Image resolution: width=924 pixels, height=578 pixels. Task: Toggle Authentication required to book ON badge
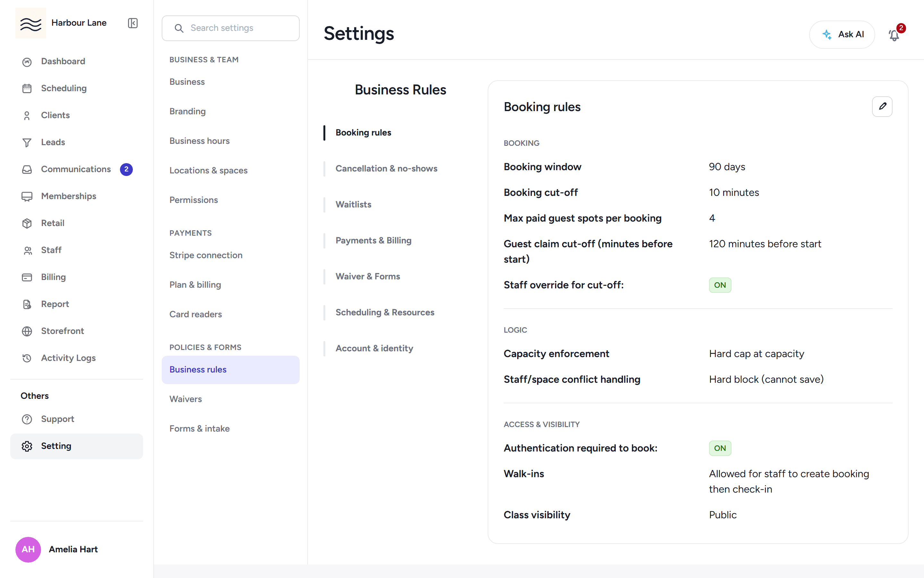pos(720,448)
